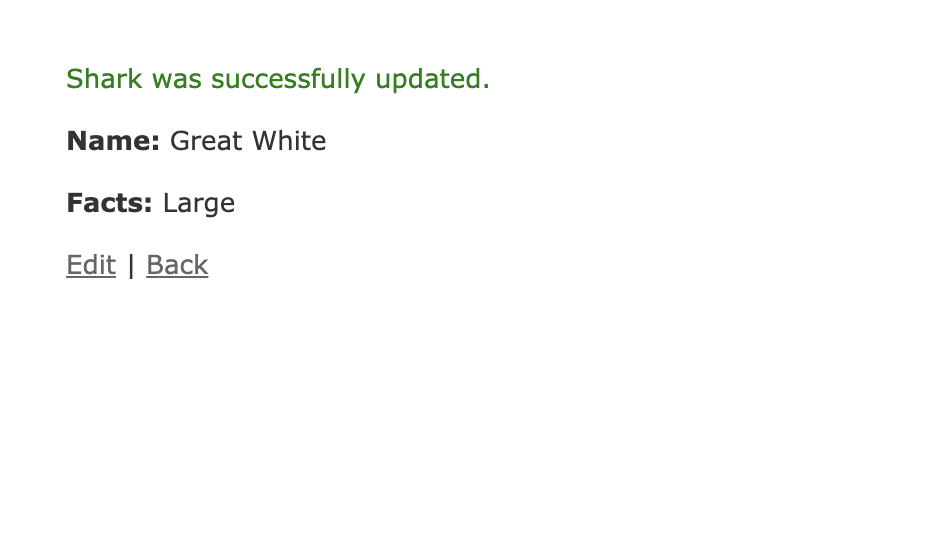Select the bold 'Name:' label
This screenshot has width=928, height=534.
click(113, 141)
